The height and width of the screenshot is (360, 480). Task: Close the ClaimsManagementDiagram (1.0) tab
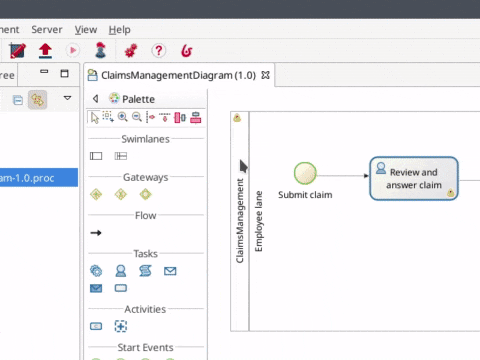click(265, 75)
